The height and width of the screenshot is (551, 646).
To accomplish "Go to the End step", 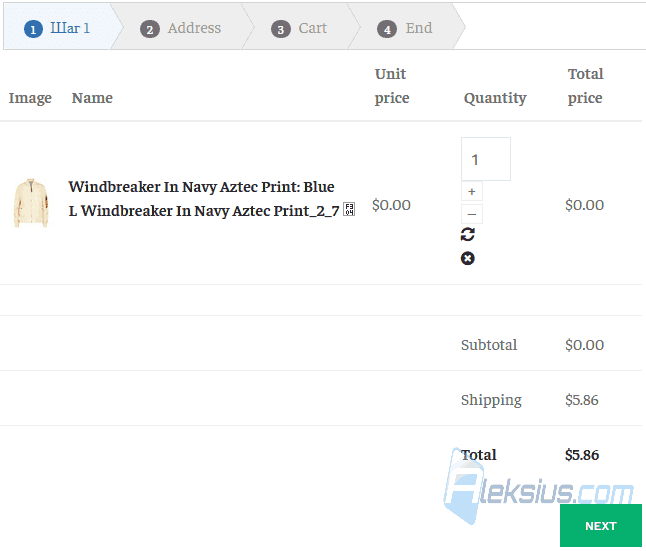I will point(405,28).
